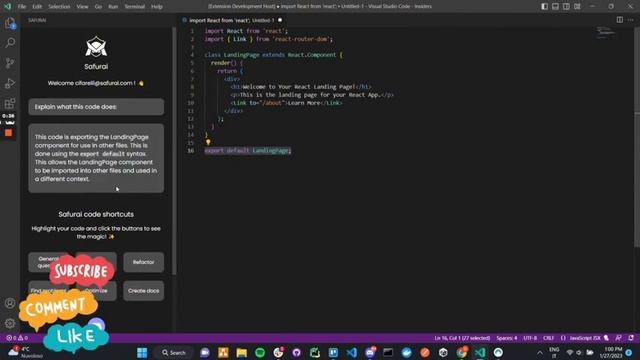The image size is (640, 360).
Task: Click the lightbulb code action on line 15
Action: pyautogui.click(x=208, y=142)
